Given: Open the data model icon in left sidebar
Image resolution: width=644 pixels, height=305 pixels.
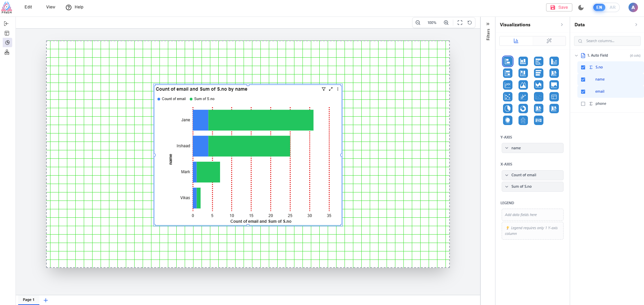Looking at the screenshot, I should pyautogui.click(x=7, y=52).
